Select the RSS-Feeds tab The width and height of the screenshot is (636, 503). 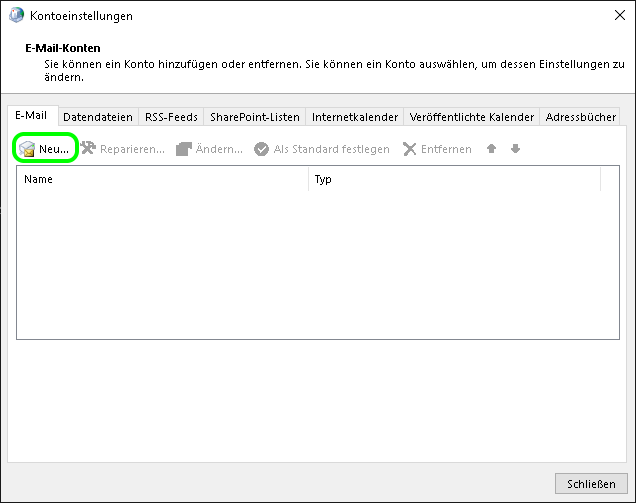(171, 117)
